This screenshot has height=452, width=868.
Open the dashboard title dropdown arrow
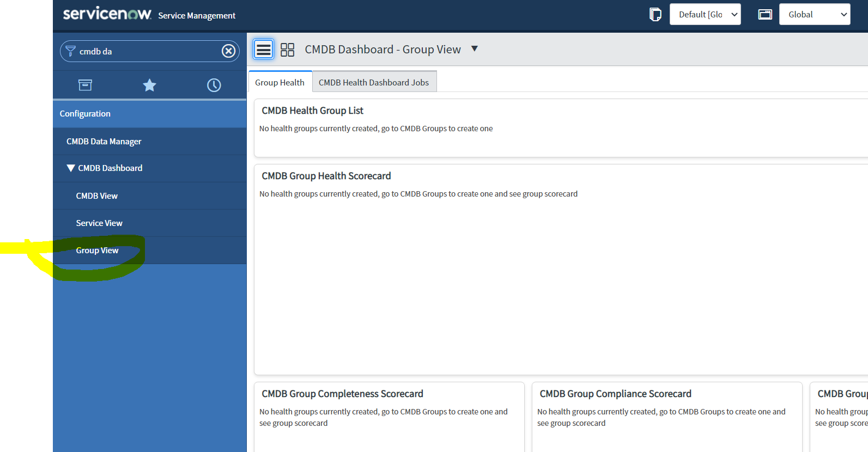(x=475, y=49)
